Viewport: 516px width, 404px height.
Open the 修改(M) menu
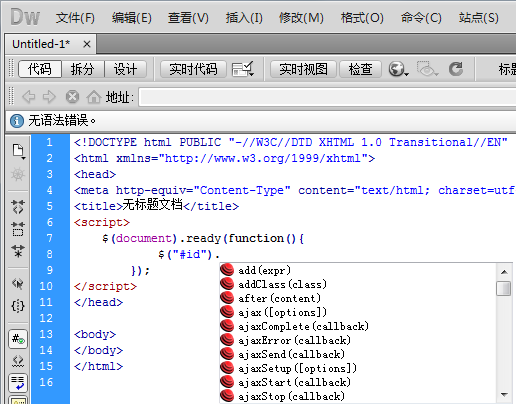[x=301, y=18]
